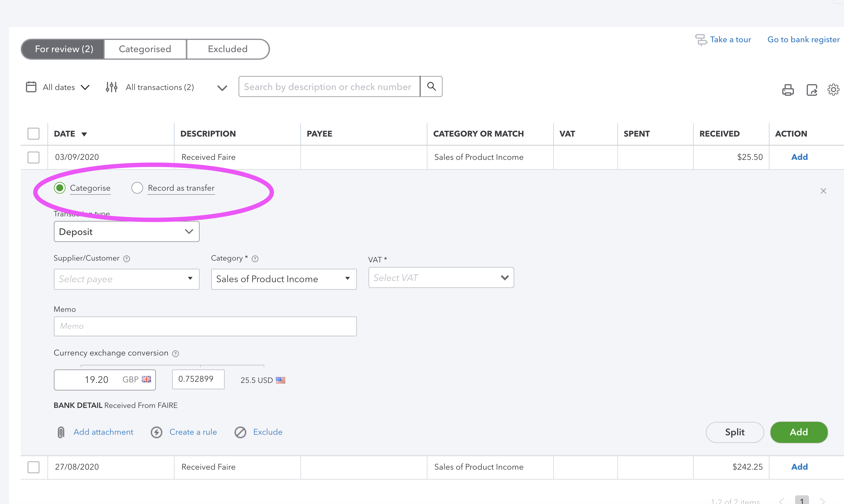This screenshot has height=504, width=844.
Task: Click the Go to bank register link
Action: tap(803, 39)
